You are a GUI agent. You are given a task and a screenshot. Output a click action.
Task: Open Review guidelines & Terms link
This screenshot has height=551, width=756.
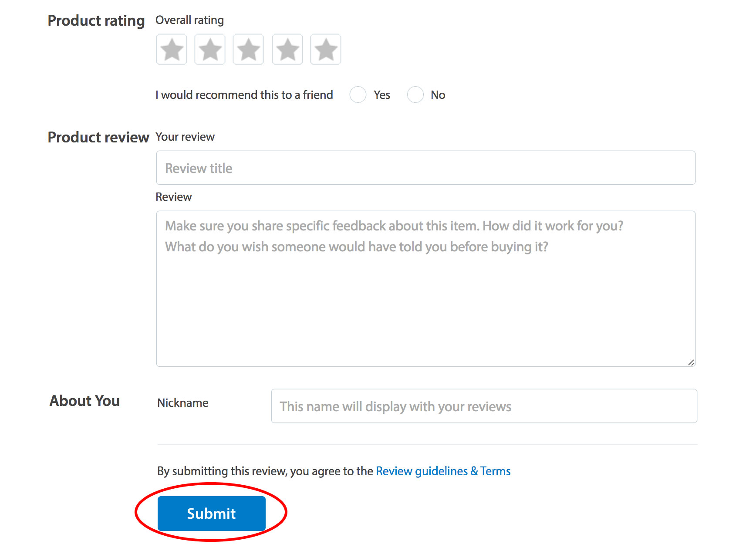(x=443, y=471)
